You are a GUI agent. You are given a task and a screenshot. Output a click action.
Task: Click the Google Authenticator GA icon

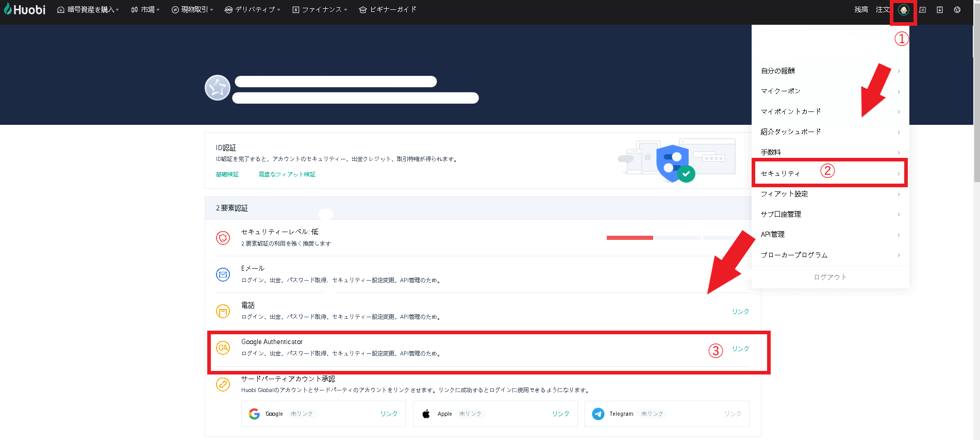(x=223, y=348)
